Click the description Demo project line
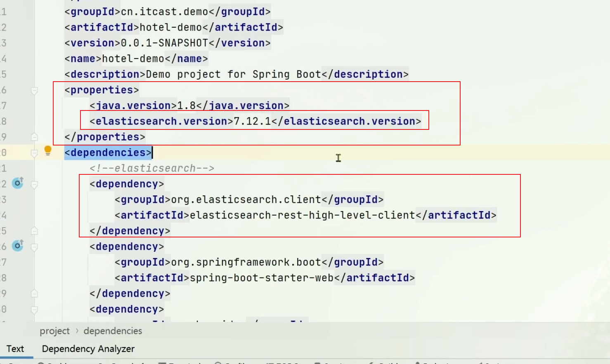This screenshot has width=610, height=364. [x=236, y=74]
